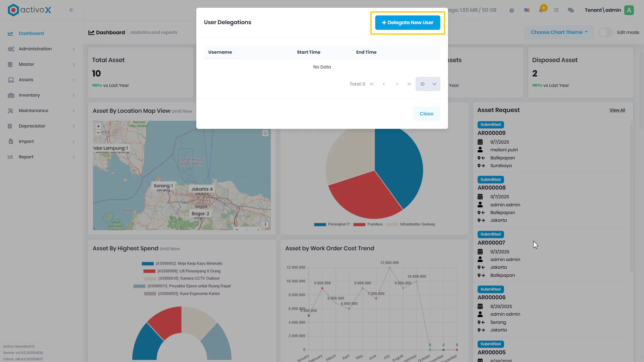Open Choose Chart Theme dropdown
This screenshot has width=644, height=362.
[x=559, y=33]
